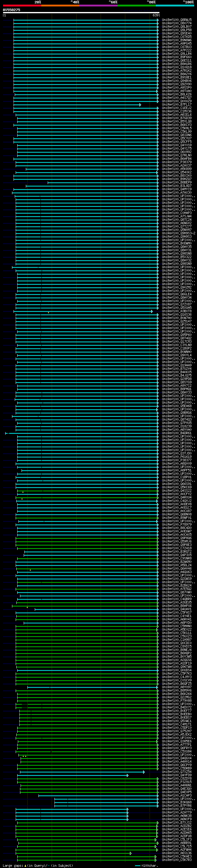
Task: Click the UniRef100_C4QVJ2 label
Action: [x=177, y=501]
